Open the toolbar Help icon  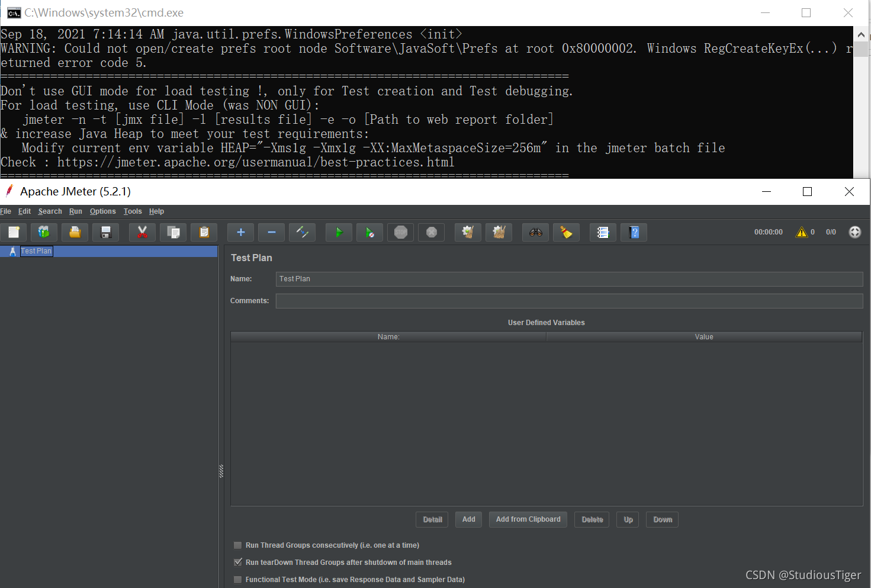click(633, 232)
